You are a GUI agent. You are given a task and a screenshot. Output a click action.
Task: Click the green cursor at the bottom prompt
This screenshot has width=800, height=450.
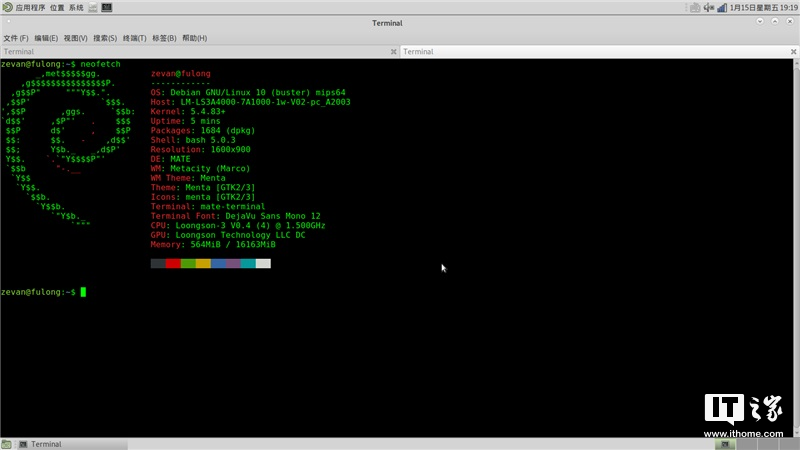[83, 292]
